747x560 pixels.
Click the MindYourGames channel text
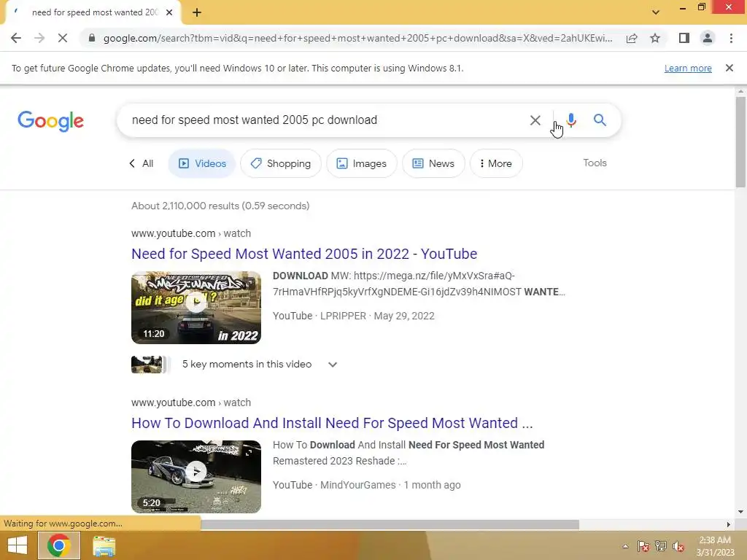357,485
